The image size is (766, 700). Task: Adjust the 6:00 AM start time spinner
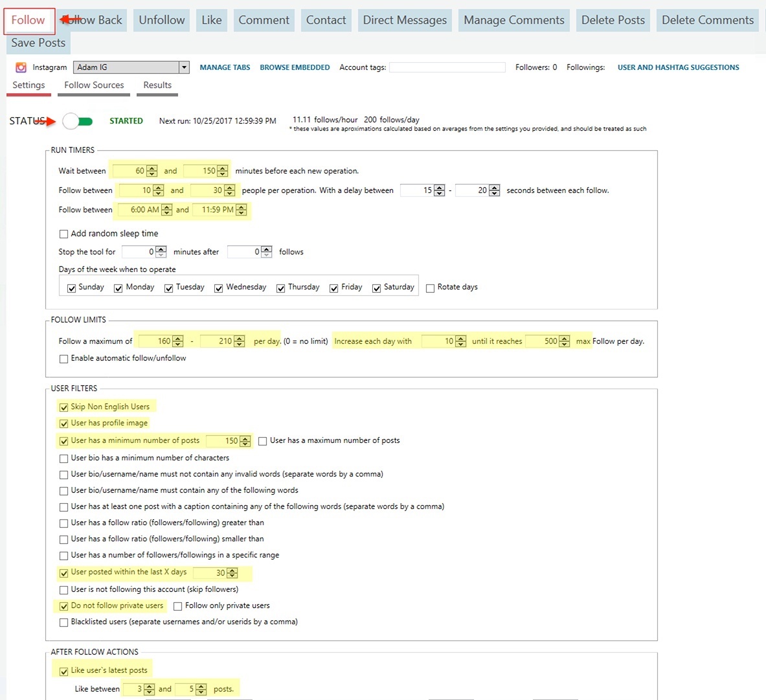(x=167, y=210)
